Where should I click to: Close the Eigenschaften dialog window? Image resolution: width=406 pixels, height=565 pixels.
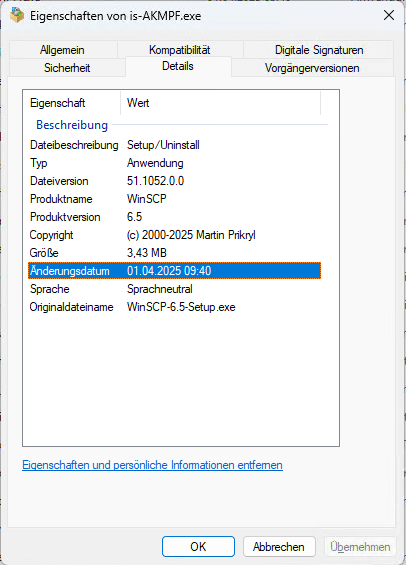(389, 15)
